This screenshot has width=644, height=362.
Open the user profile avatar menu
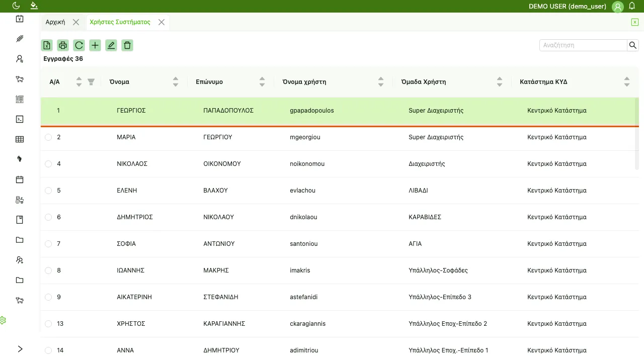618,7
